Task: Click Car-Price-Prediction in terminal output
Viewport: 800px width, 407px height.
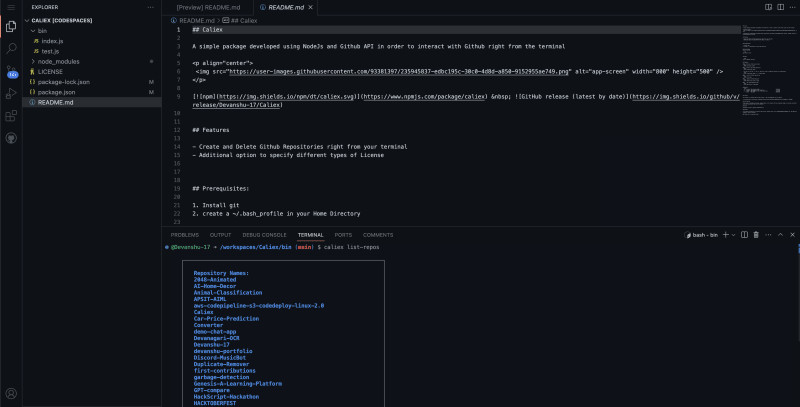Action: tap(226, 318)
